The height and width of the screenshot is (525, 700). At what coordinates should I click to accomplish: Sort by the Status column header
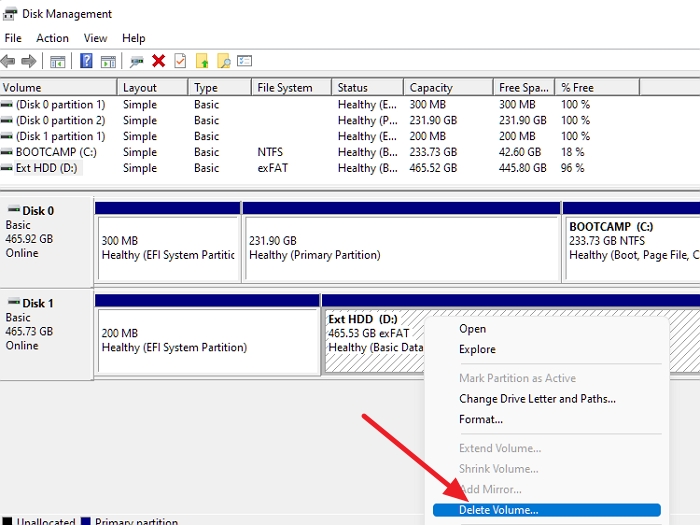tap(368, 88)
